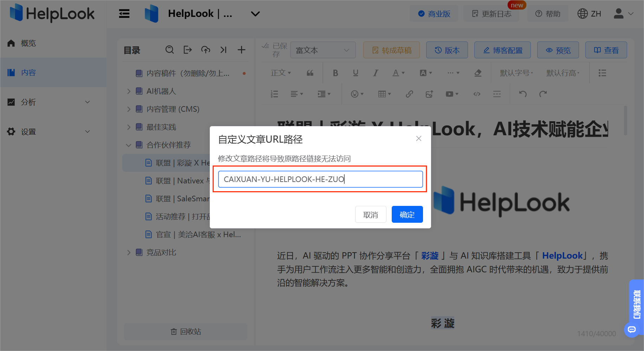Collapse the 合作伙伴推荐 folder
Viewport: 644px width, 351px height.
(x=129, y=145)
